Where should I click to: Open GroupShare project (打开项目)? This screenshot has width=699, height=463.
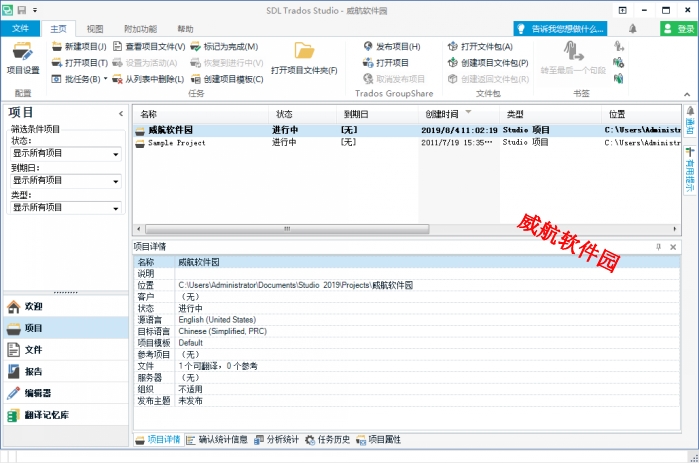pos(386,63)
